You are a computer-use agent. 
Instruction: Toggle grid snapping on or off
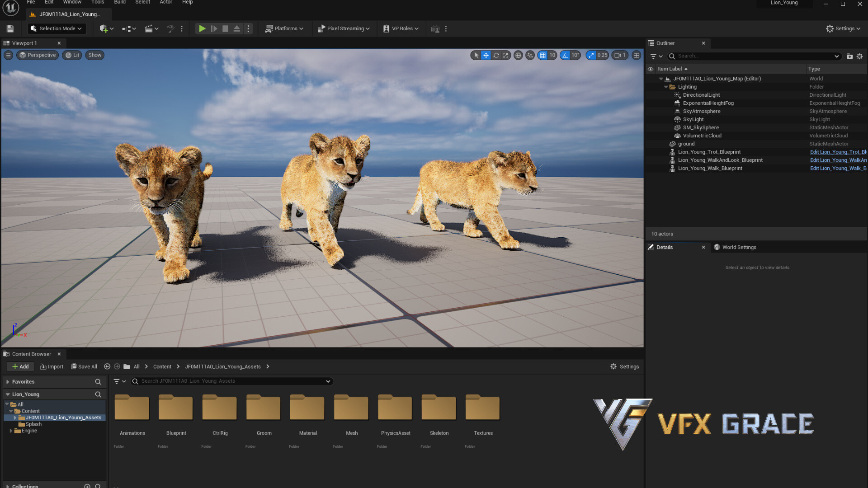(x=542, y=55)
